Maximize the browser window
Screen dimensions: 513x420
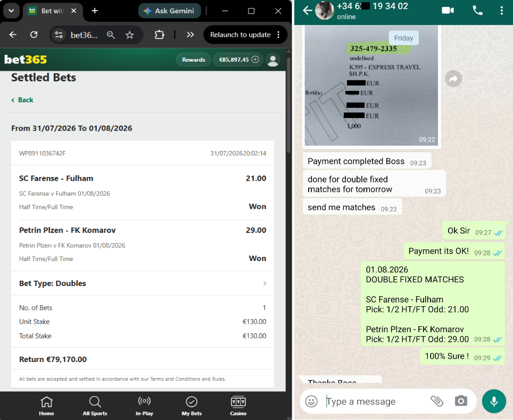pyautogui.click(x=251, y=11)
